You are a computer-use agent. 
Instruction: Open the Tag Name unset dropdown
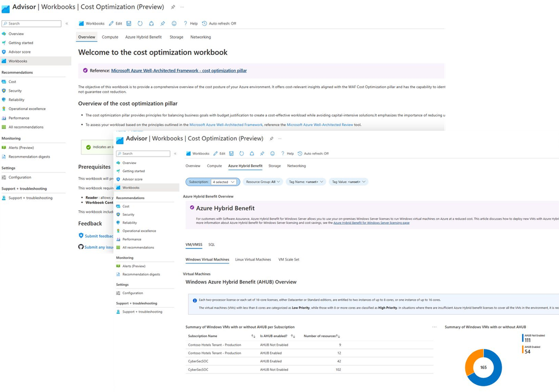(306, 182)
